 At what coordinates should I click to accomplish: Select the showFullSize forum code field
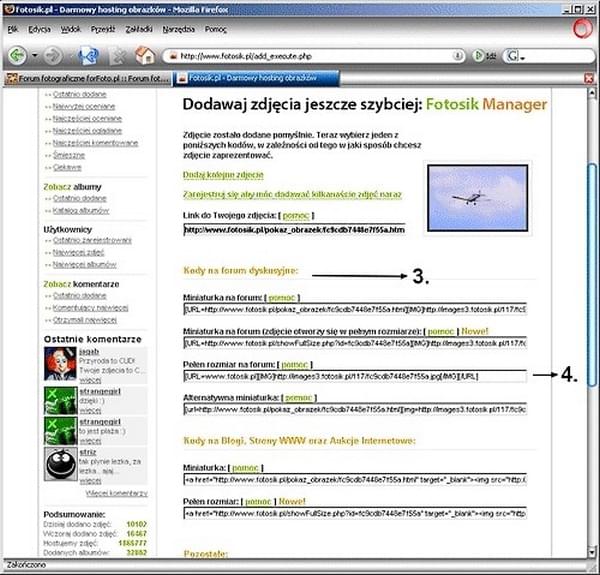tap(355, 343)
